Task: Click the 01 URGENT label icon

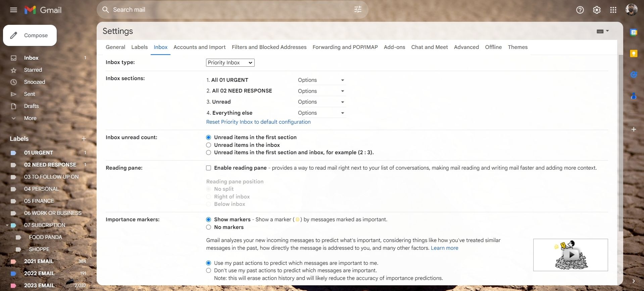Action: tap(13, 153)
